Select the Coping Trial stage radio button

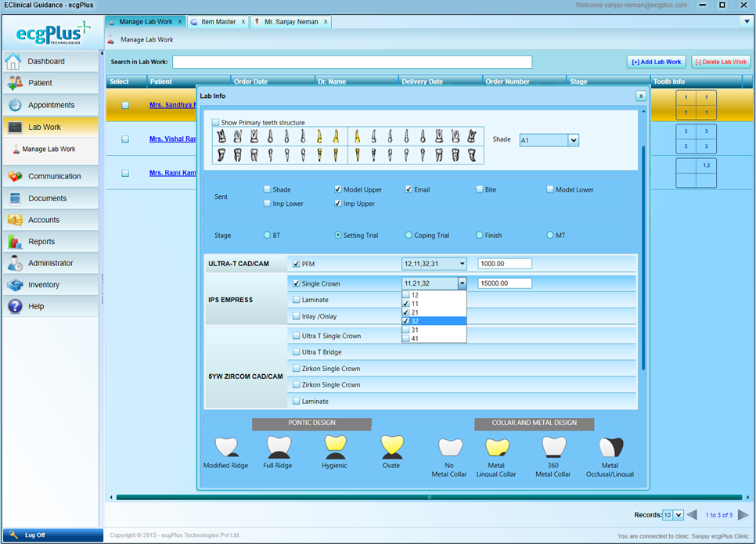[409, 235]
